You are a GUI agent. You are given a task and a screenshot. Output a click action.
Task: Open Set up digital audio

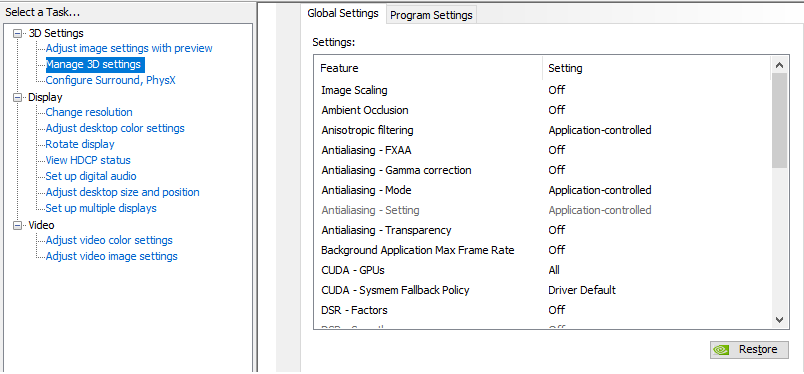[x=91, y=176]
